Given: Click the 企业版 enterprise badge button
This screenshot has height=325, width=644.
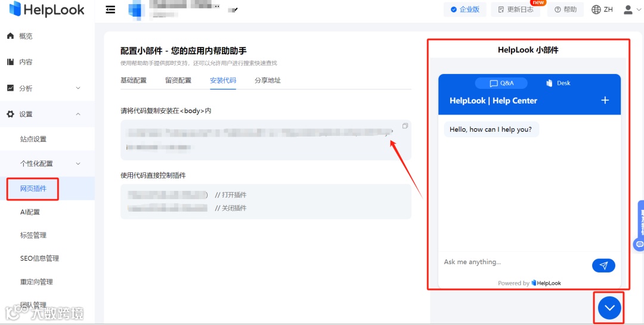Looking at the screenshot, I should [x=465, y=10].
